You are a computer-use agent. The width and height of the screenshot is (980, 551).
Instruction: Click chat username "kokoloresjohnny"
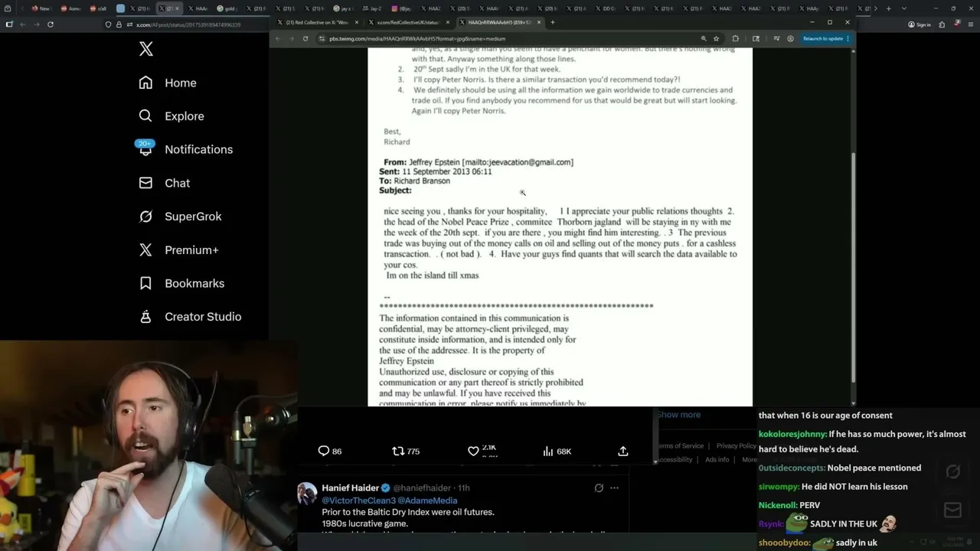[792, 434]
